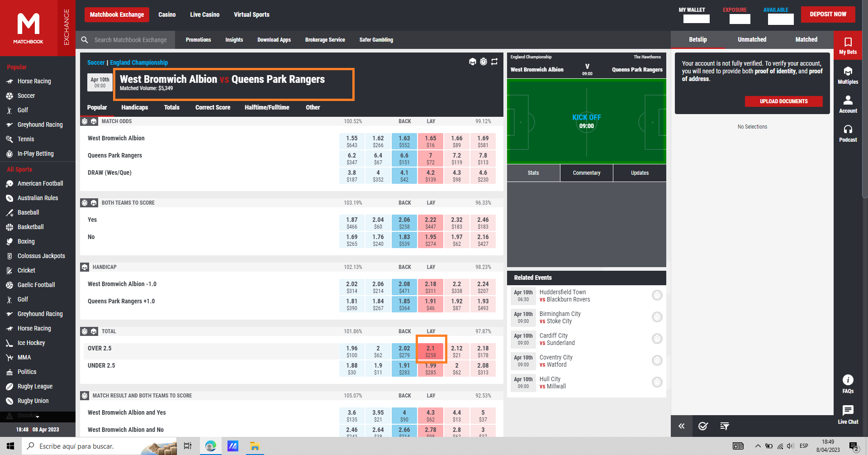Collapse the betslip panel with double chevron
The height and width of the screenshot is (455, 868).
(682, 426)
